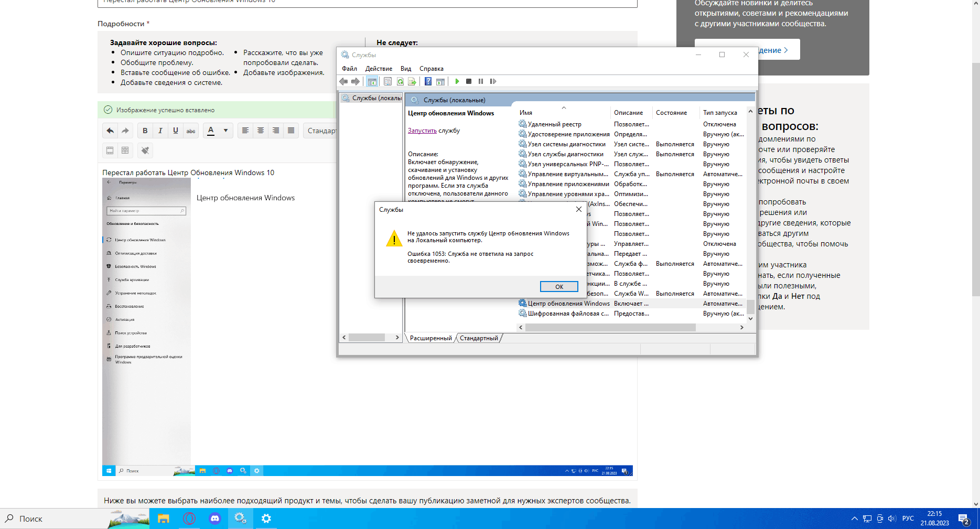Select the Шифрованная файловая система service row
Image resolution: width=980 pixels, height=529 pixels.
[x=631, y=314]
